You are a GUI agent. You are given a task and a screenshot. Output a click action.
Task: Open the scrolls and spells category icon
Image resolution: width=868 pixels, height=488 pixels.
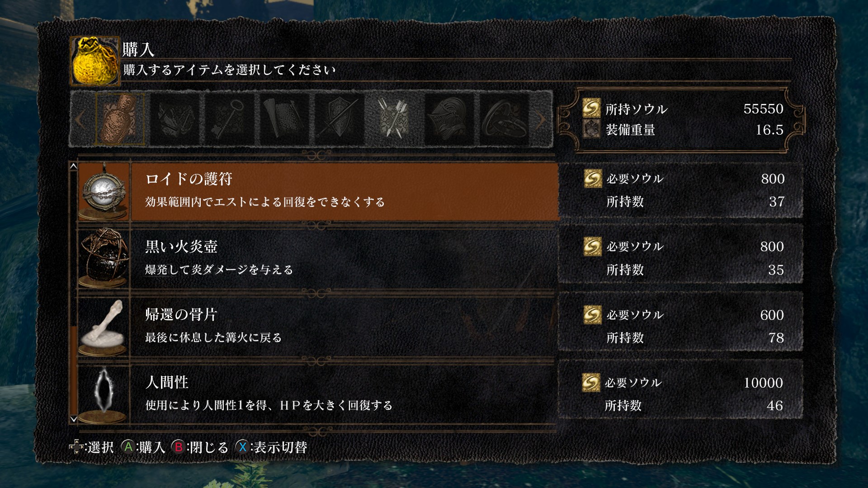284,119
